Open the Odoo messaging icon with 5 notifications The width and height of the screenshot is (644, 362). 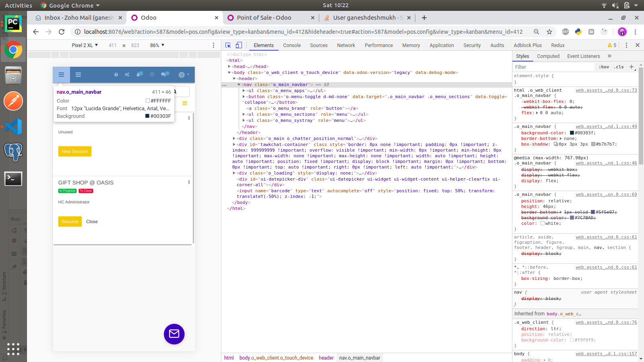tap(164, 74)
